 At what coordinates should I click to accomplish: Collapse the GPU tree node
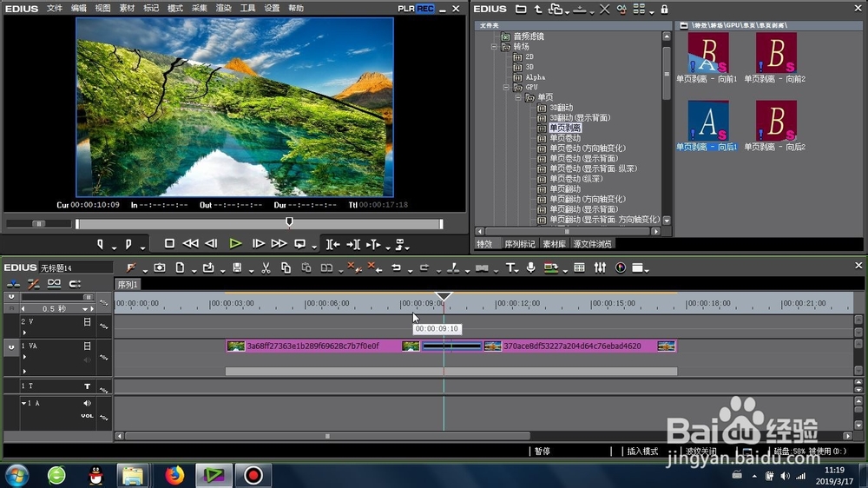click(506, 87)
